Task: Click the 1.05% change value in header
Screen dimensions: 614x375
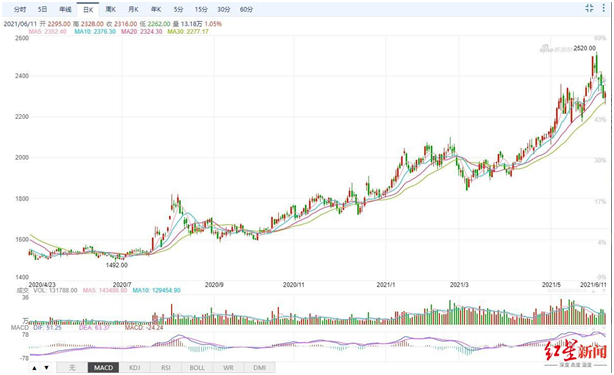Action: (213, 24)
